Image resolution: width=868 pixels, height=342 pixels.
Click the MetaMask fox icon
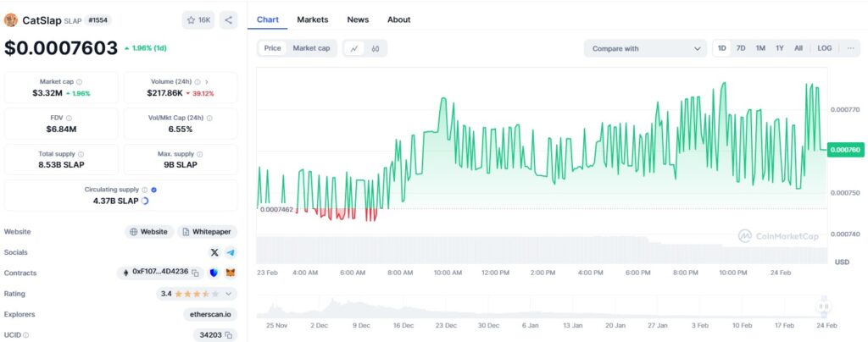pyautogui.click(x=229, y=273)
